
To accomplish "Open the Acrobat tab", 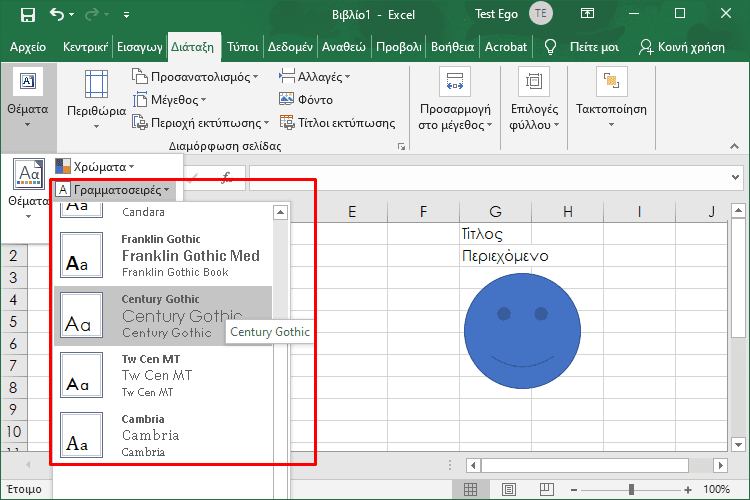I will tap(506, 47).
